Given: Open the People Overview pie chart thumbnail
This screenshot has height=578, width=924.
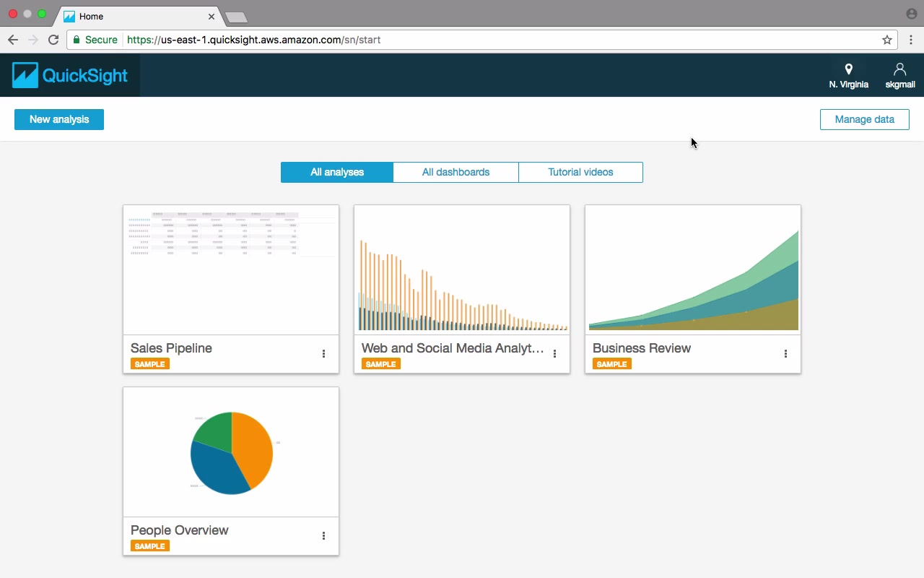Looking at the screenshot, I should pyautogui.click(x=231, y=452).
